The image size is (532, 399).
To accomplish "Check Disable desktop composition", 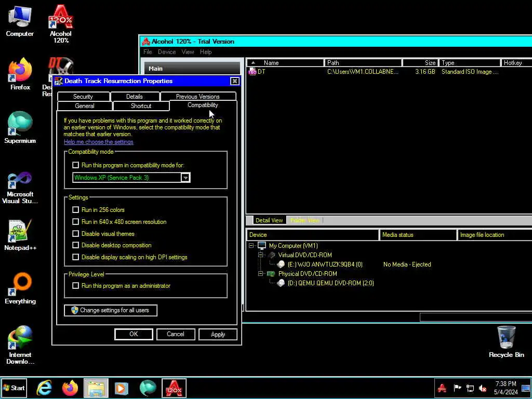I will pos(76,245).
